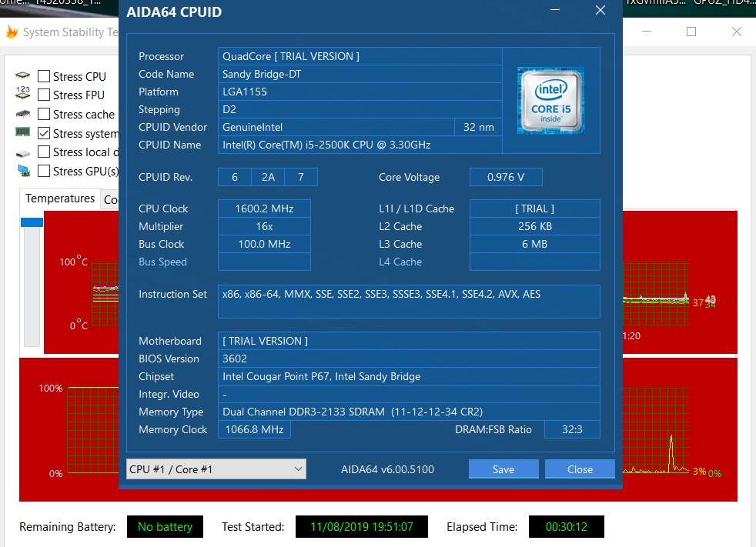
Task: Minimize the AIDA64 CPUID window
Action: coord(555,10)
